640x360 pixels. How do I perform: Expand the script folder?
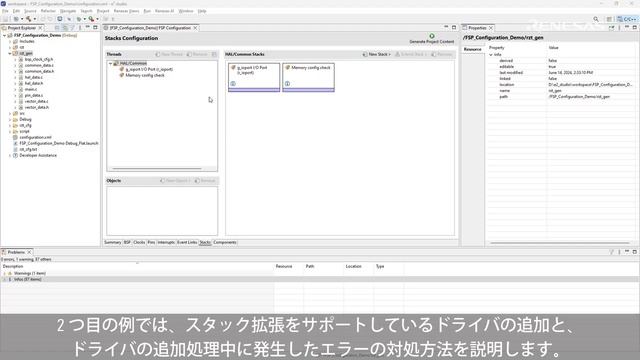click(10, 131)
